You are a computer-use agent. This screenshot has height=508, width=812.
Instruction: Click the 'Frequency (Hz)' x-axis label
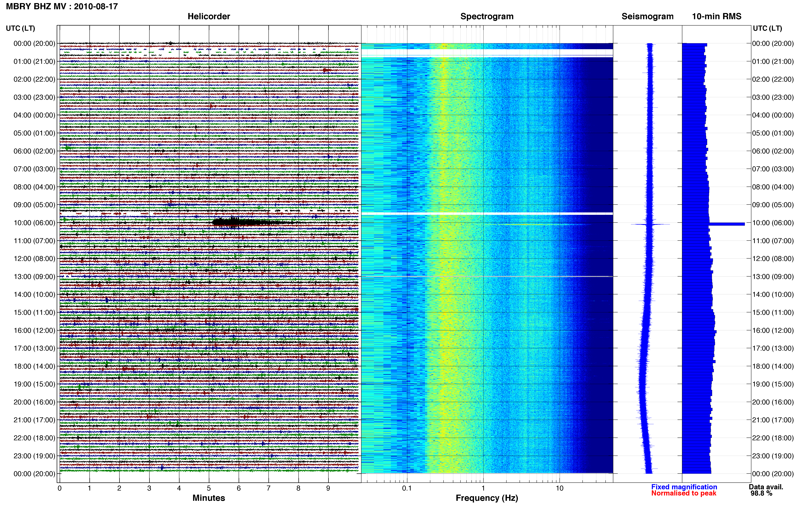pos(487,498)
